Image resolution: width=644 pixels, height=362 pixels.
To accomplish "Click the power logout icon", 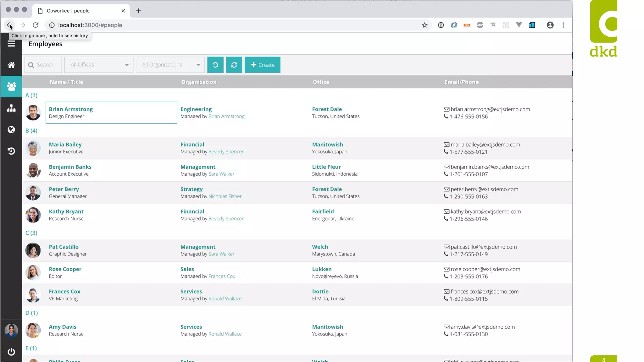I will tap(11, 352).
